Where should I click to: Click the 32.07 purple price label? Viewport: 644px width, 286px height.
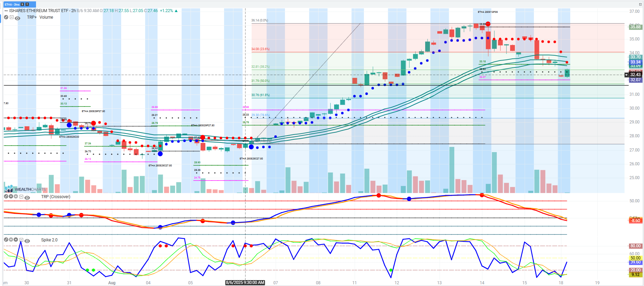635,80
